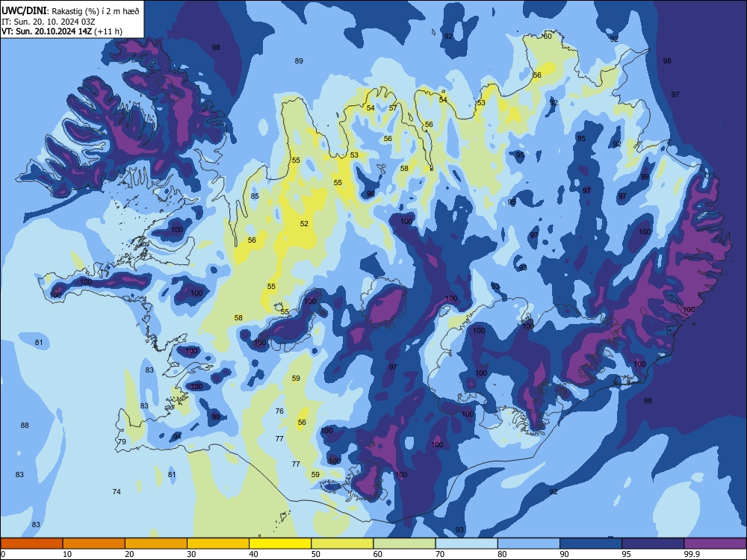Click the '(+11 h)' forecast offset text
Viewport: 747px width, 560px height.
[x=108, y=31]
